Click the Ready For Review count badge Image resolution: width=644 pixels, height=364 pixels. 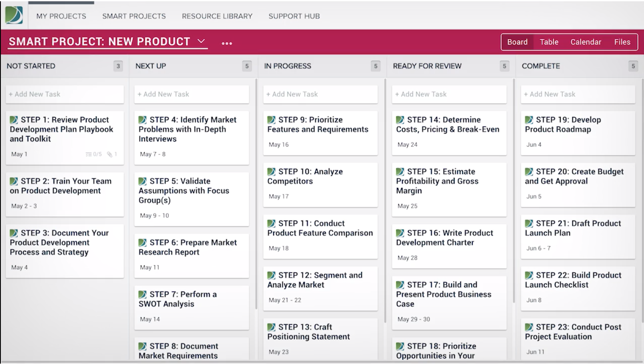coord(504,66)
